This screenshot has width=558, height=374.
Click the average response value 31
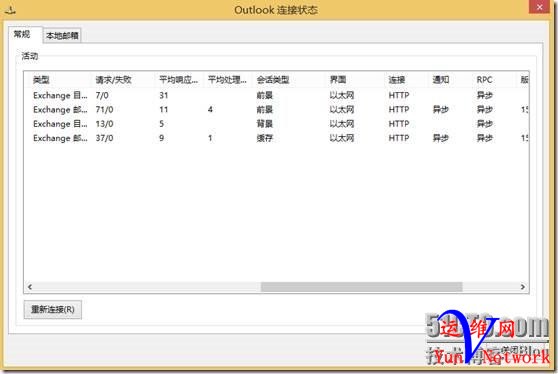click(x=164, y=95)
